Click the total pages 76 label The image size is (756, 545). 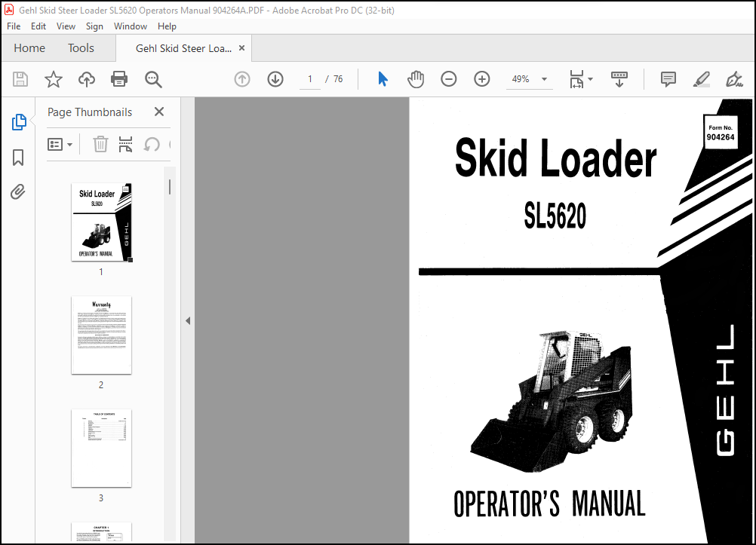(338, 79)
